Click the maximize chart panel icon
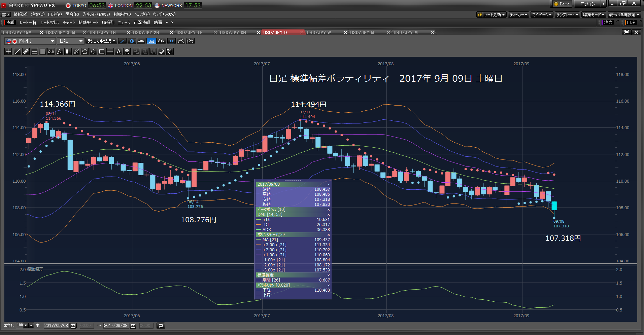This screenshot has height=335, width=644. [x=627, y=32]
